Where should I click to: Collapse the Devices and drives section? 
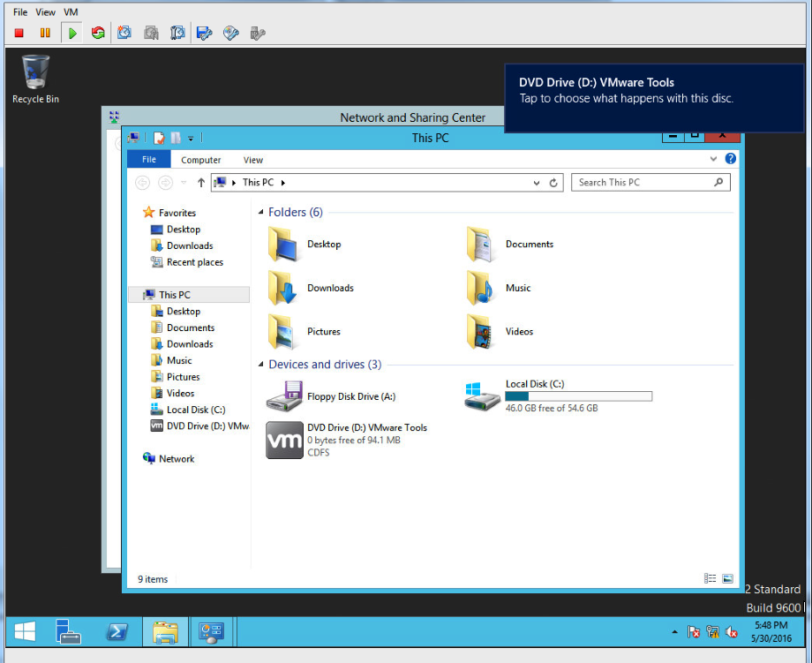[260, 365]
